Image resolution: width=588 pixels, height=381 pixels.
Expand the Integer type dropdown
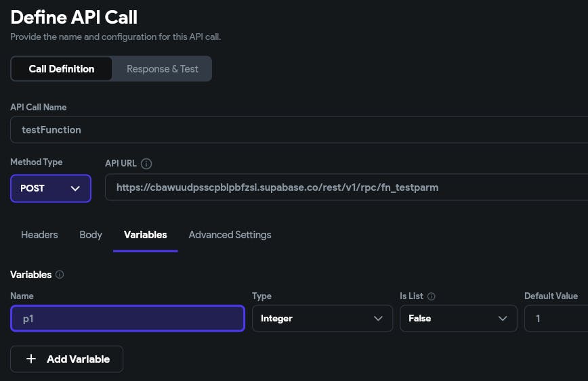click(322, 318)
